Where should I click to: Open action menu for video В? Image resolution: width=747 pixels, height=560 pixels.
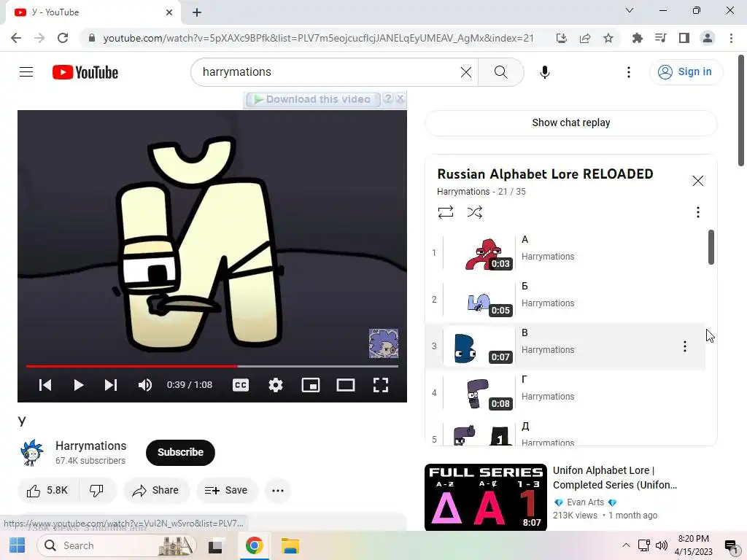tap(684, 346)
